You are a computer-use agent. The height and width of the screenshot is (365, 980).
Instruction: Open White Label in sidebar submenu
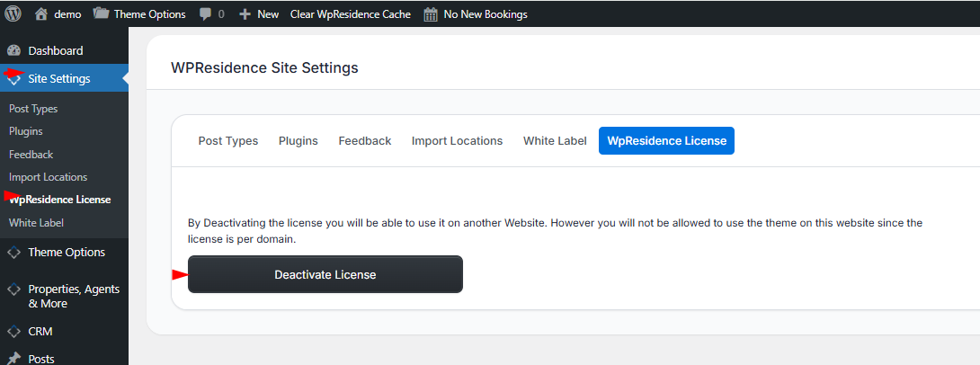(x=36, y=222)
